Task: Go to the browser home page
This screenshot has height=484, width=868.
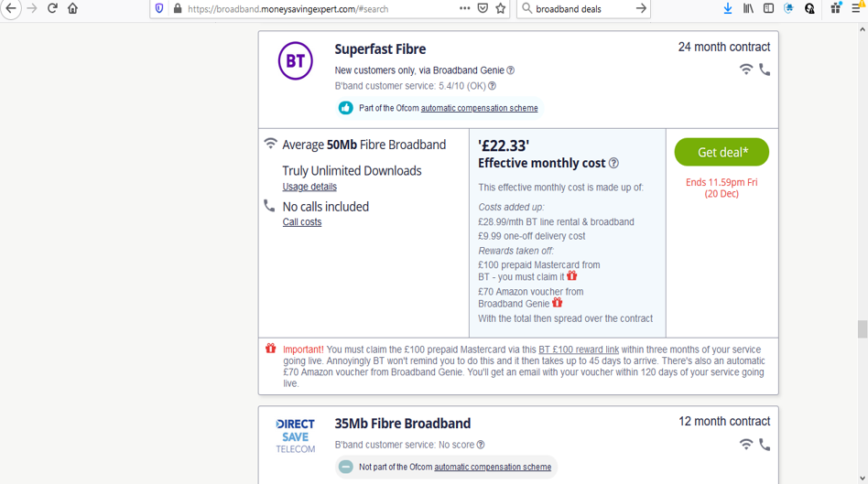Action: click(72, 8)
